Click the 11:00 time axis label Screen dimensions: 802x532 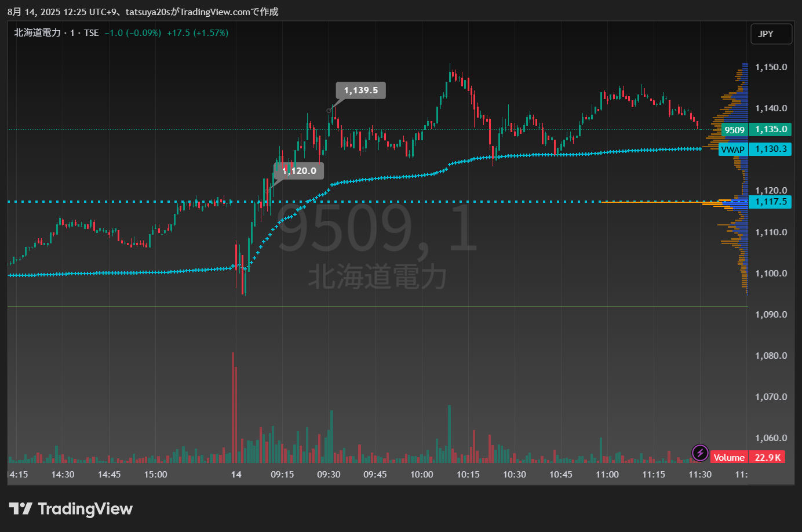[x=607, y=475]
